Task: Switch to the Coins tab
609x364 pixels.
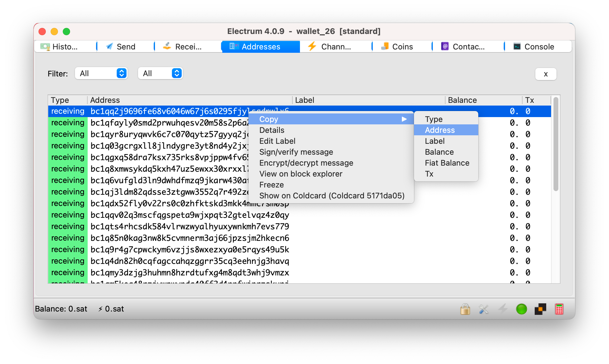Action: [402, 47]
